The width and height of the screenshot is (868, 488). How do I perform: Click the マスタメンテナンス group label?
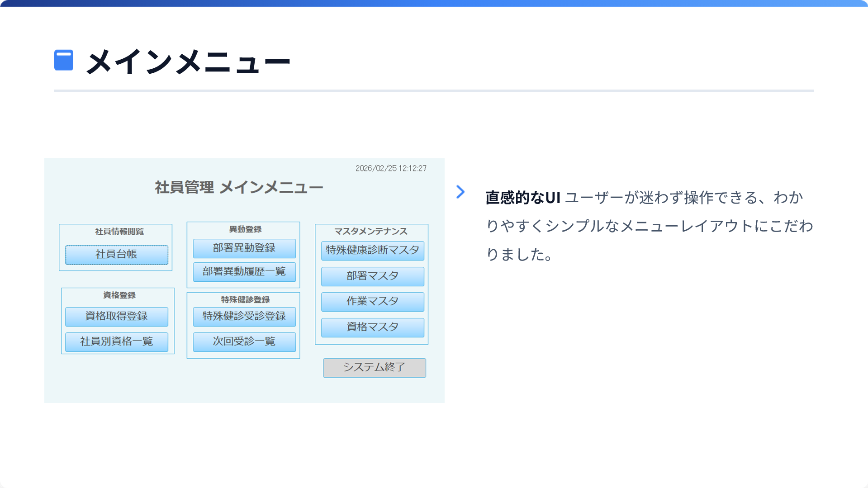click(x=371, y=232)
